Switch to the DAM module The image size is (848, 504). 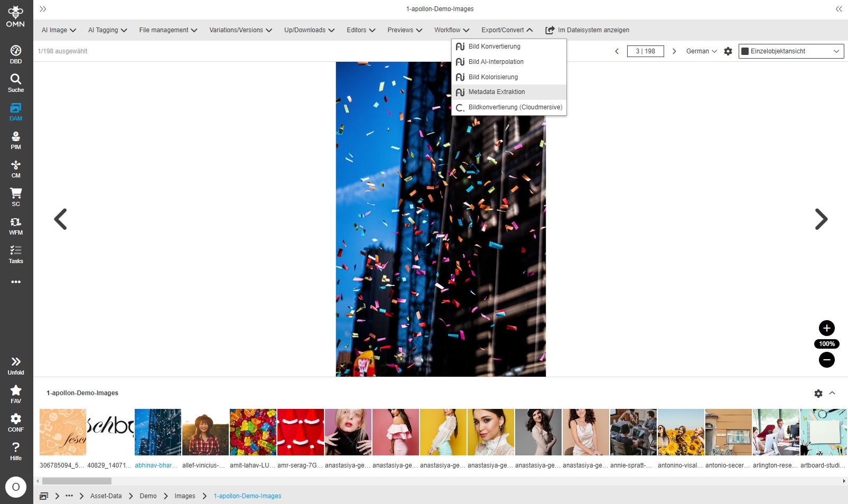16,111
